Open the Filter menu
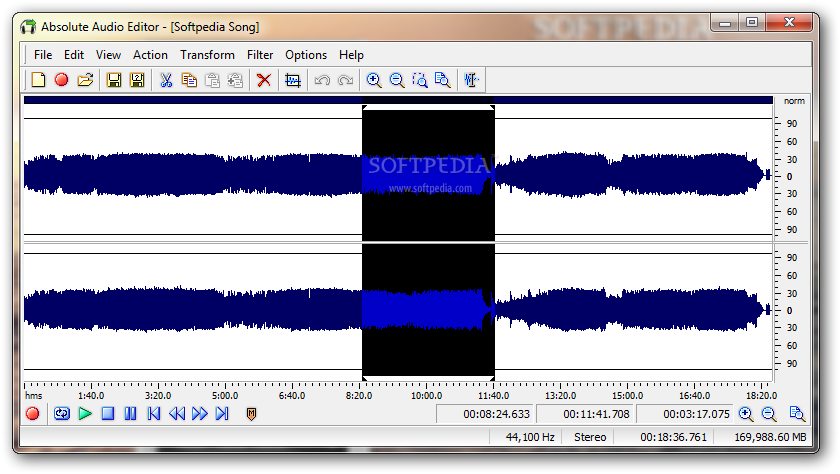Viewport: 840px width, 474px height. [x=260, y=55]
